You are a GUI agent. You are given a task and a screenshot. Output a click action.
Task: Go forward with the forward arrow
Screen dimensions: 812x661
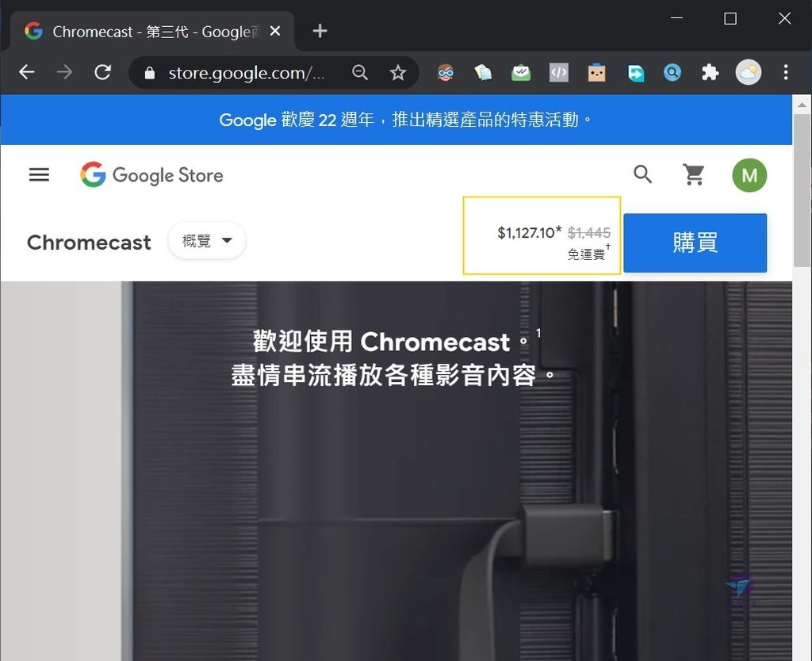64,72
